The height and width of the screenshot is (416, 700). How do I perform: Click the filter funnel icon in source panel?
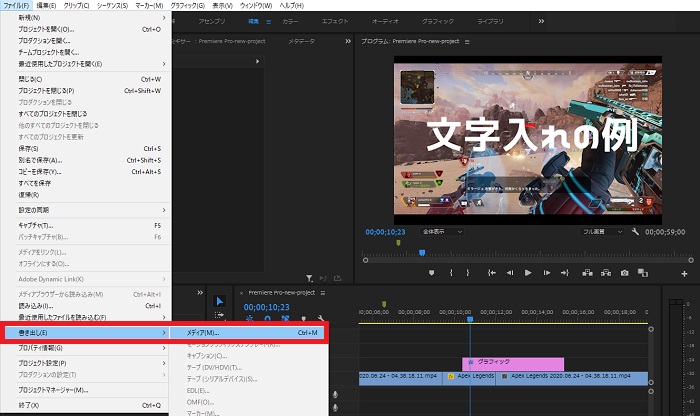pyautogui.click(x=309, y=278)
